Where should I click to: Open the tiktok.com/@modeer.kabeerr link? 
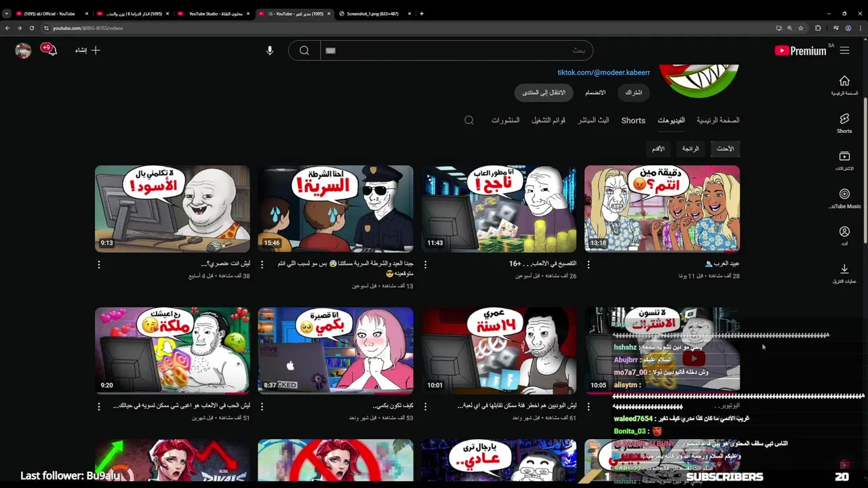604,73
